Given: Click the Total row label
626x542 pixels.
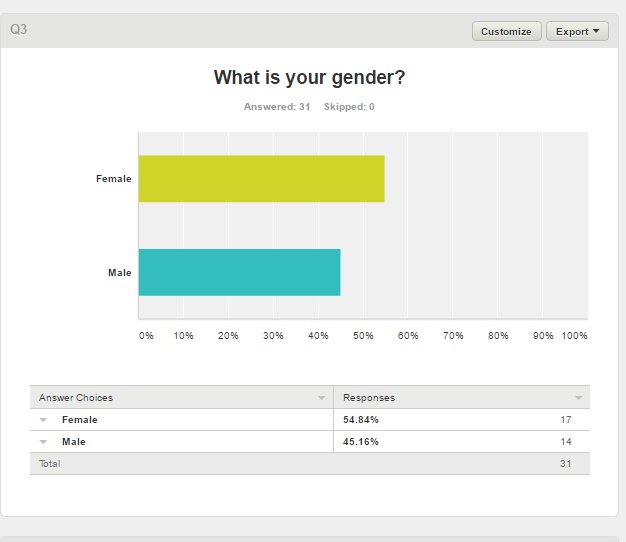Looking at the screenshot, I should 50,464.
